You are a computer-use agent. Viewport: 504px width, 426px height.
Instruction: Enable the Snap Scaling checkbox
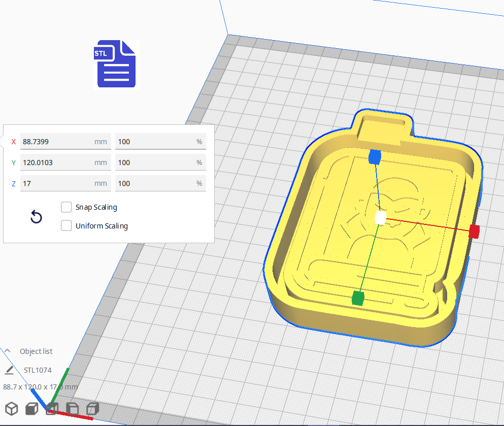click(x=66, y=207)
